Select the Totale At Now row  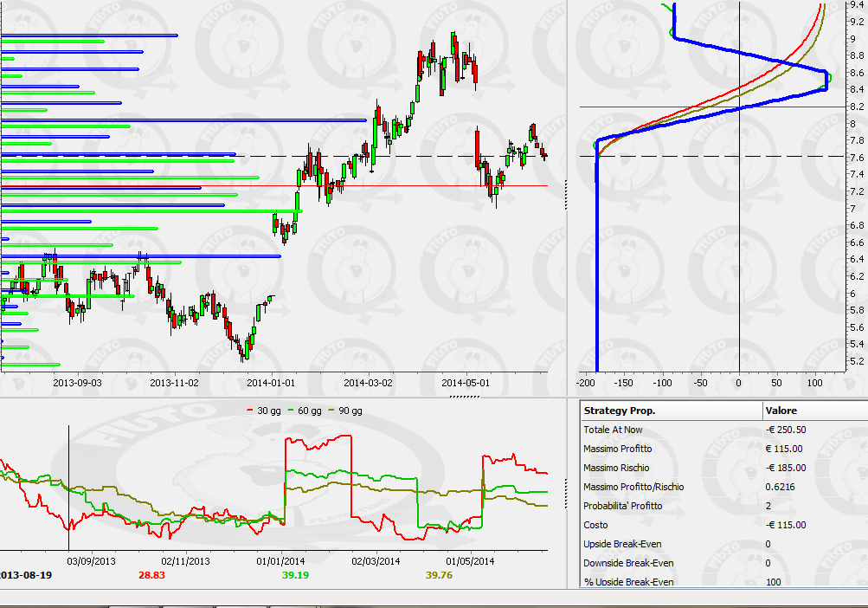[x=724, y=430]
